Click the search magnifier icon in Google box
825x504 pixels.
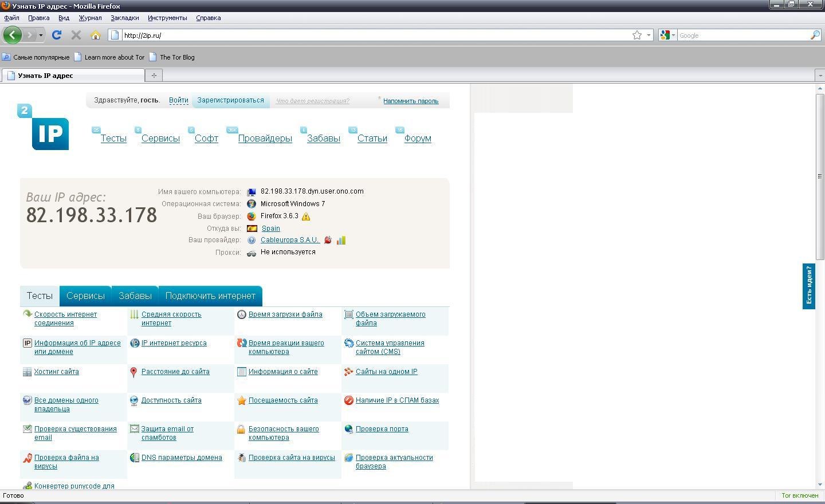tap(815, 35)
